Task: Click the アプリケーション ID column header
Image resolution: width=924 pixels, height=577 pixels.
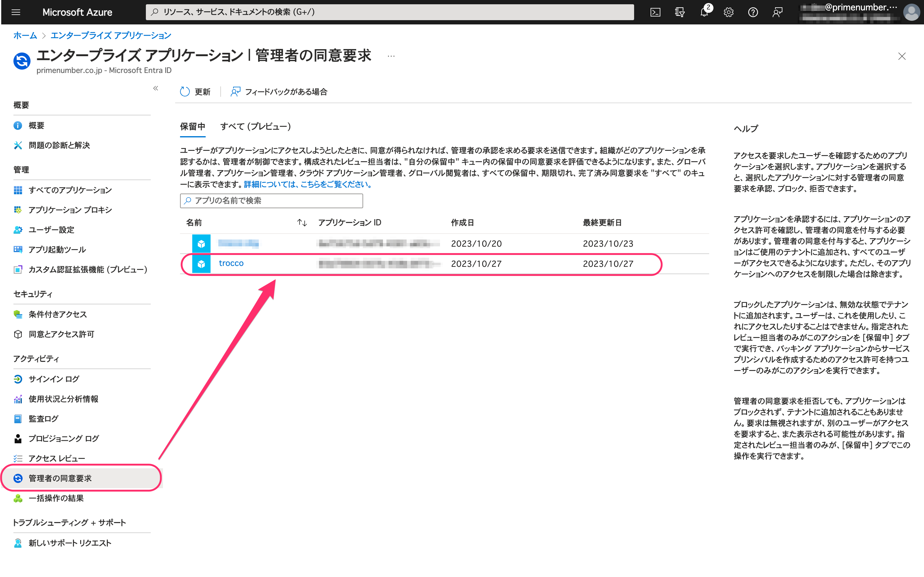Action: (349, 223)
